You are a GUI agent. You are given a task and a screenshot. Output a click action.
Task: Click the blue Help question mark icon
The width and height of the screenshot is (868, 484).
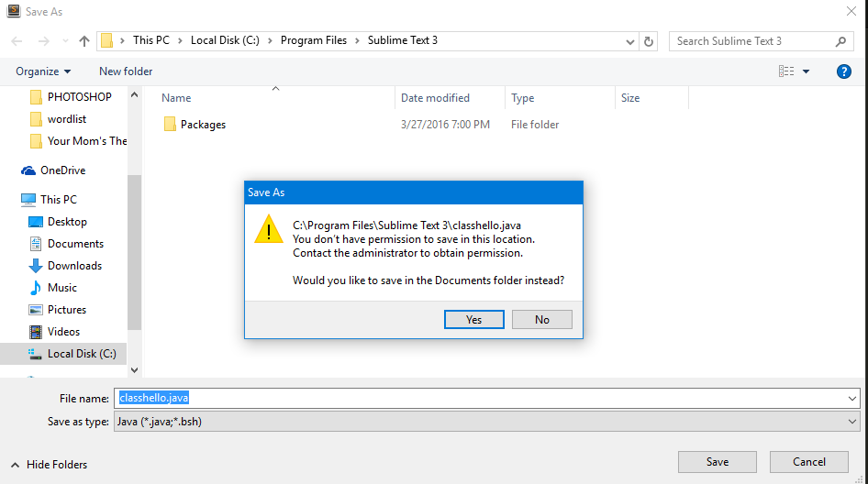point(844,71)
